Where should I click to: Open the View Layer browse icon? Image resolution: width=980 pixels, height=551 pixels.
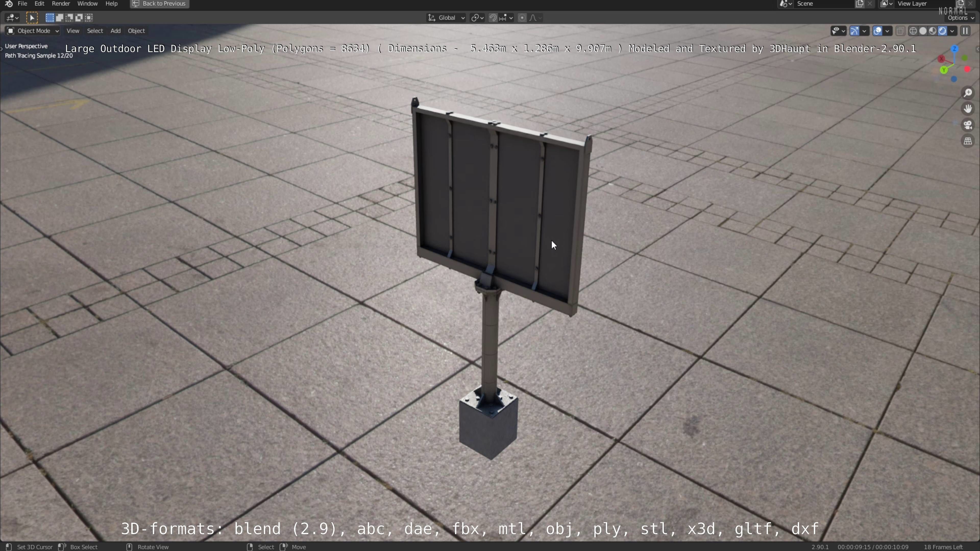pos(886,4)
